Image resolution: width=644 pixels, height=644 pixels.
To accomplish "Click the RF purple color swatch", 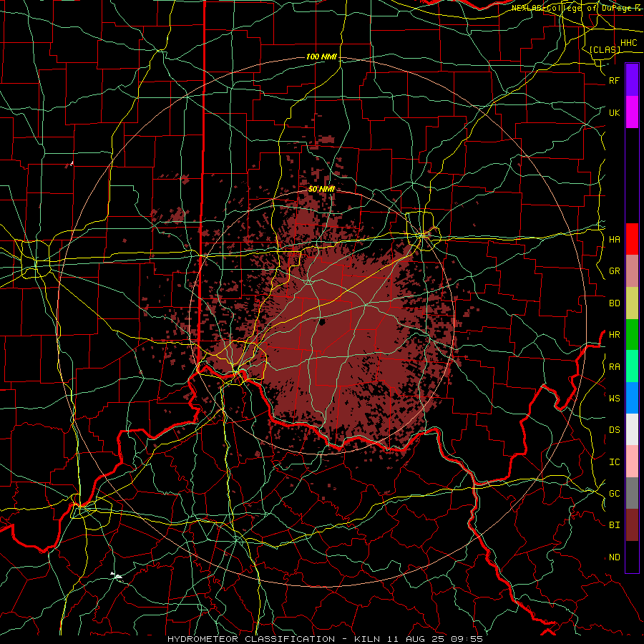I will coord(632,80).
